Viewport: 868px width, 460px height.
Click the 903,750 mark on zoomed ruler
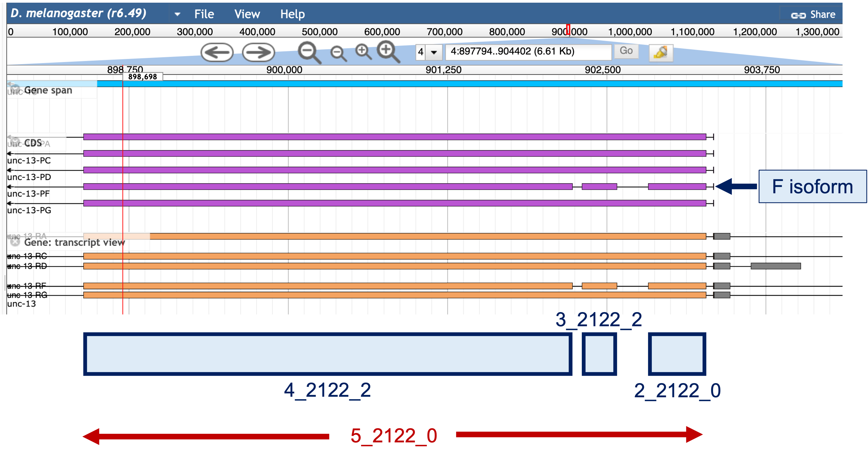click(x=762, y=70)
